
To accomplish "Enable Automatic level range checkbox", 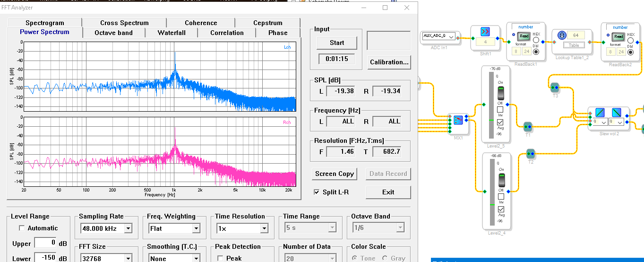I will click(x=22, y=228).
